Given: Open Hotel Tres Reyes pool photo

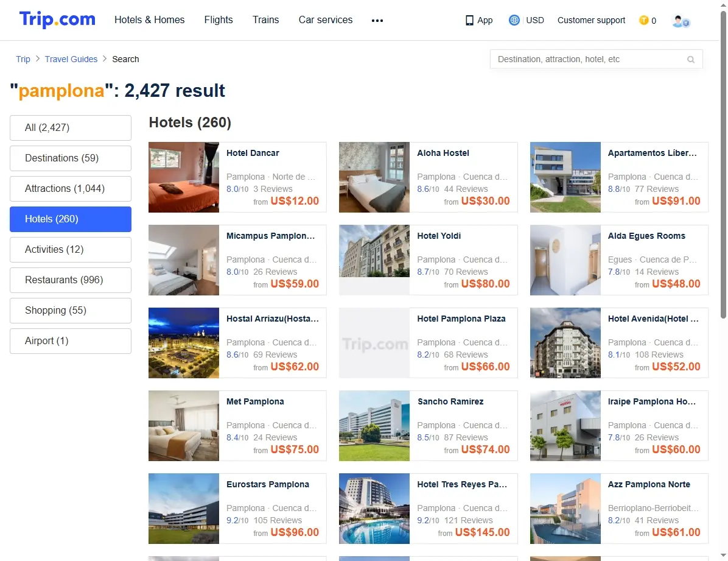Looking at the screenshot, I should tap(374, 509).
